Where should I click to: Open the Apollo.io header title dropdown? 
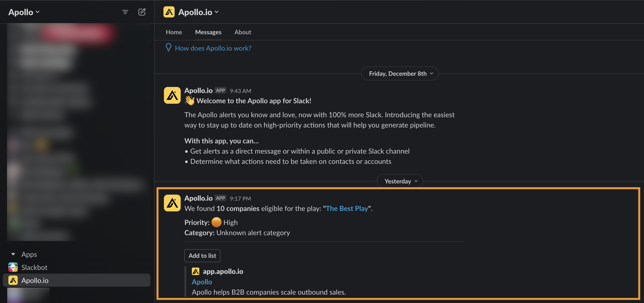pos(199,12)
